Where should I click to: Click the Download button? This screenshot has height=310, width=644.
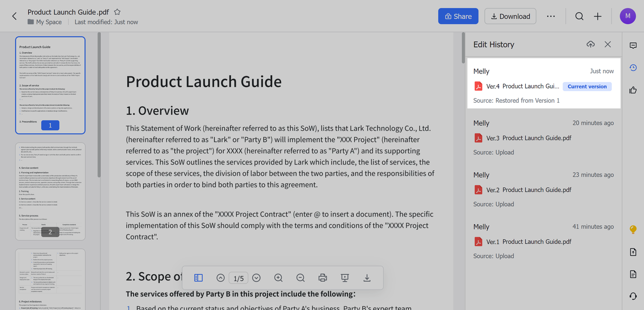pyautogui.click(x=510, y=16)
